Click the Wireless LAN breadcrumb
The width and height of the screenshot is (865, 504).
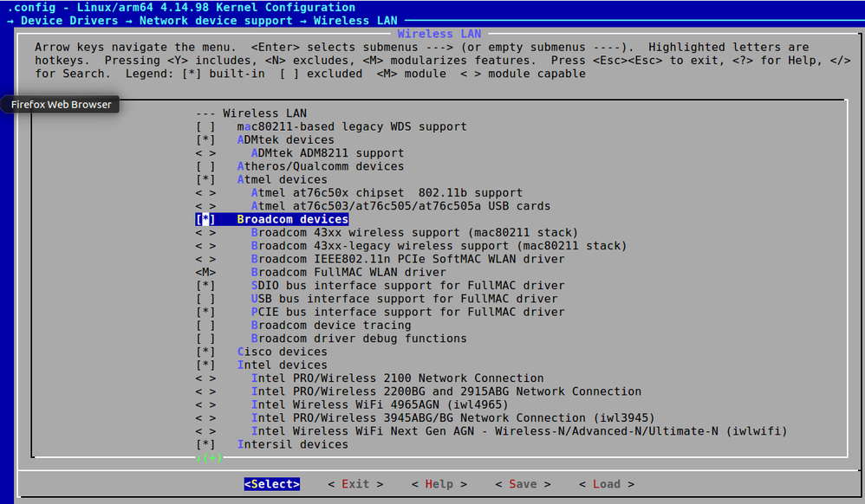[x=355, y=21]
